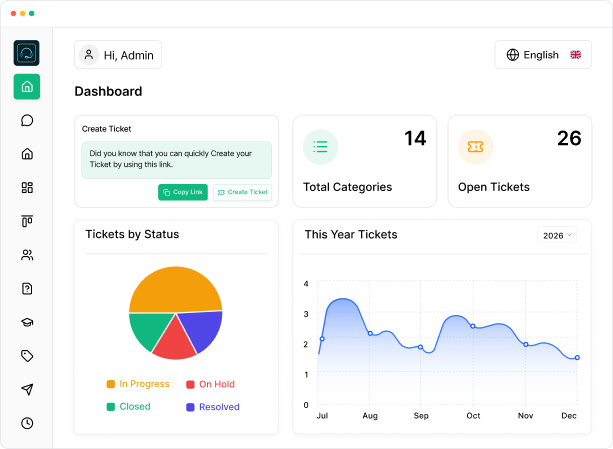The height and width of the screenshot is (449, 613).
Task: Click the Sep data point on chart
Action: pyautogui.click(x=420, y=347)
